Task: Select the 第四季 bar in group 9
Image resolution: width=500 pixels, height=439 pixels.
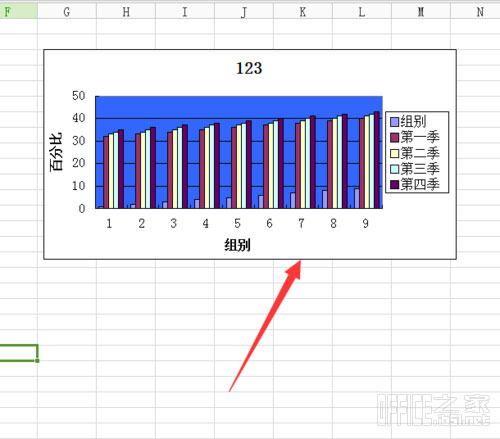Action: 377,160
